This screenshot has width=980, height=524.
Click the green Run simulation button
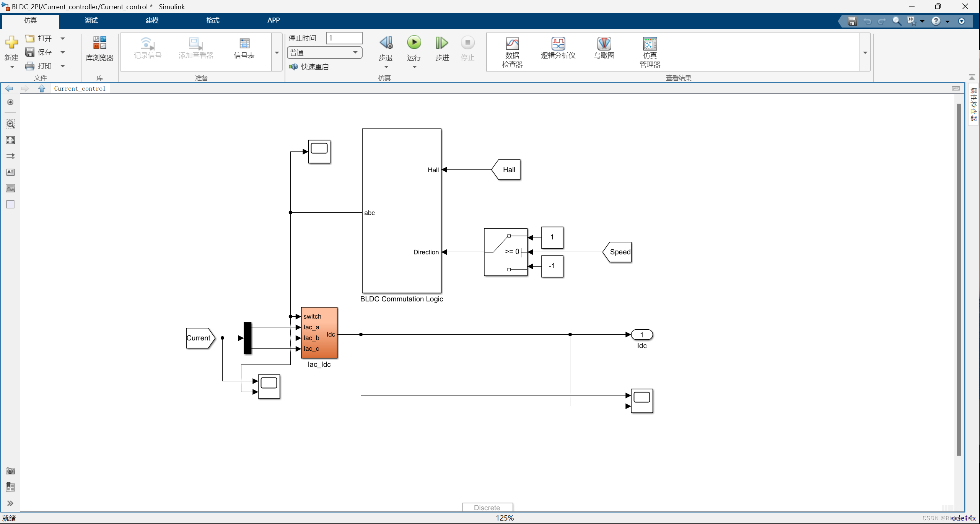pyautogui.click(x=413, y=43)
